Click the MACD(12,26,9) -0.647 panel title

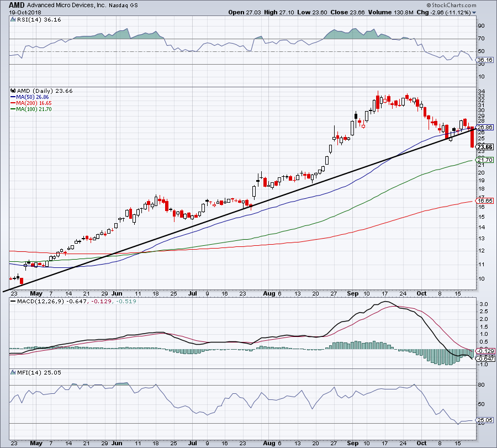click(52, 301)
